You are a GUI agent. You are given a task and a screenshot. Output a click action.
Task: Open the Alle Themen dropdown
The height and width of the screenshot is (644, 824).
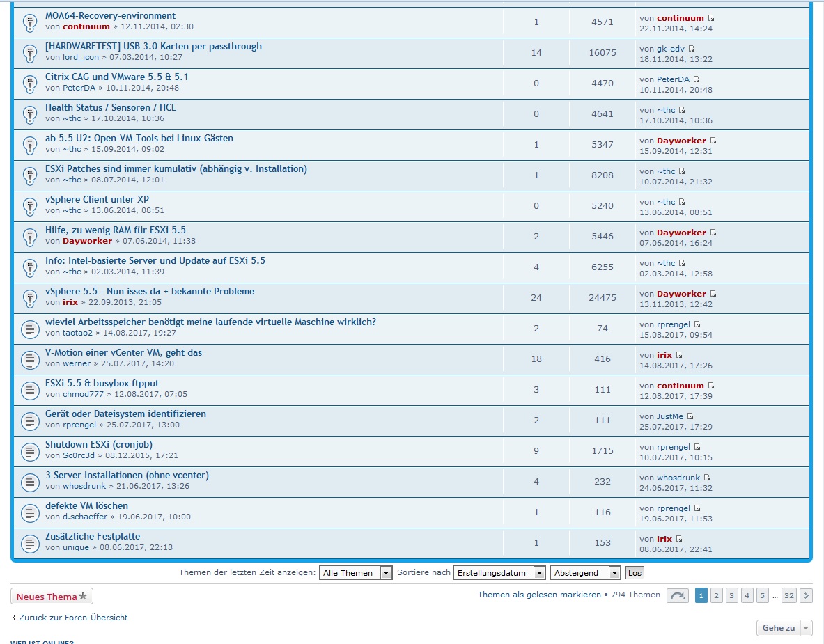click(x=355, y=572)
